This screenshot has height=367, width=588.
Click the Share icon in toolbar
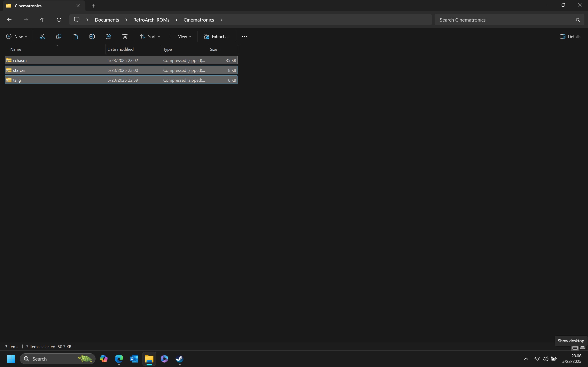point(108,37)
